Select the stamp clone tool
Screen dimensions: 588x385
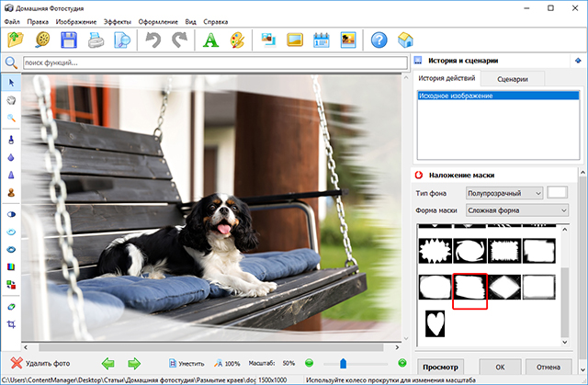[11, 193]
